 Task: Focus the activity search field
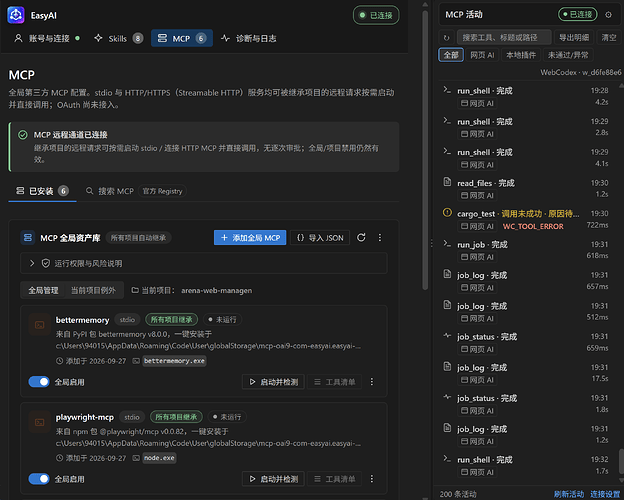(x=504, y=37)
